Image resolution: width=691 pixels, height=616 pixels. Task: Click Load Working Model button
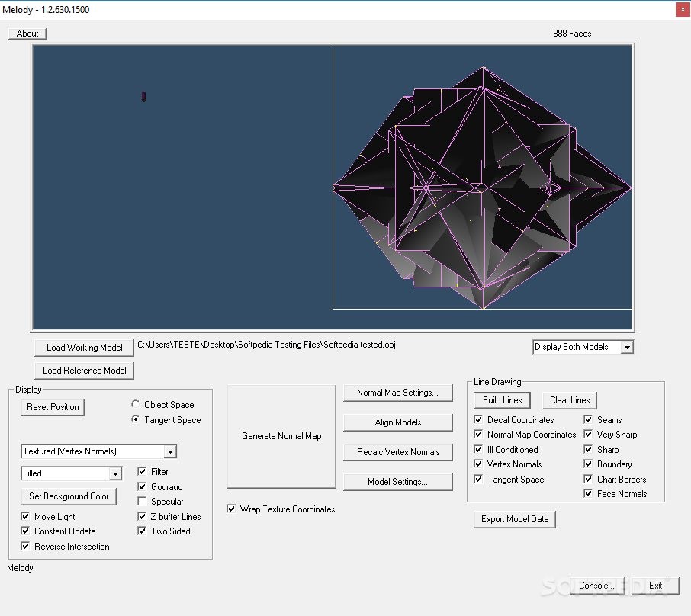coord(84,348)
